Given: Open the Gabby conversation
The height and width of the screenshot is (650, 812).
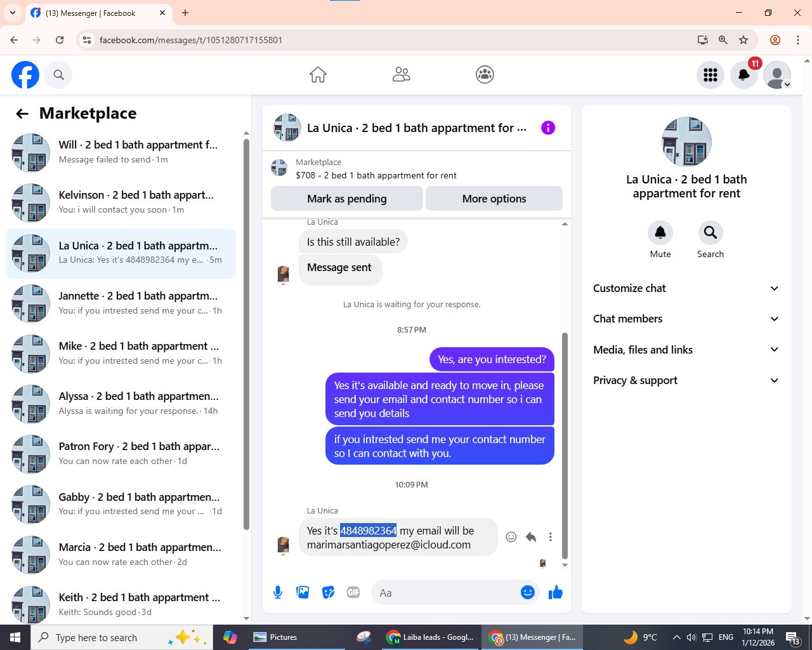Looking at the screenshot, I should click(x=121, y=504).
